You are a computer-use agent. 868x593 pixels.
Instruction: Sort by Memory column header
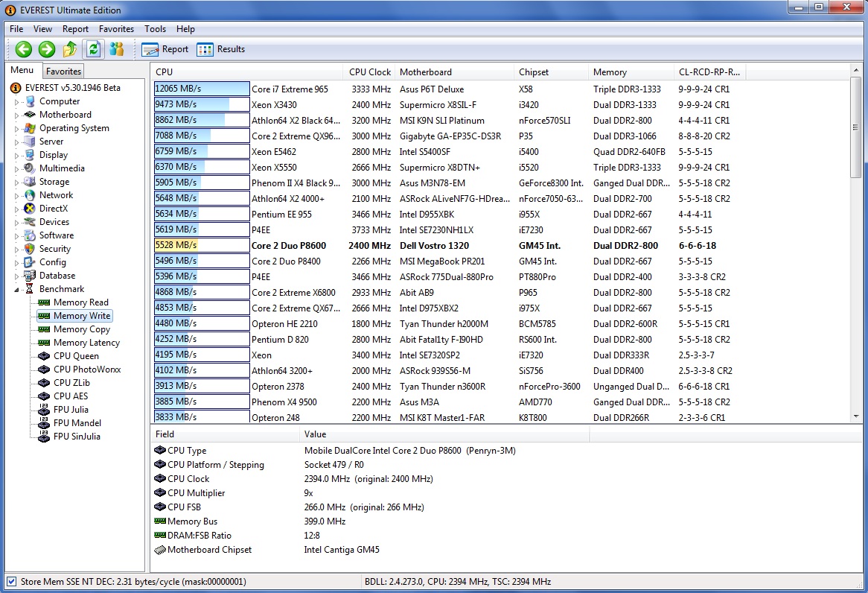click(x=631, y=72)
